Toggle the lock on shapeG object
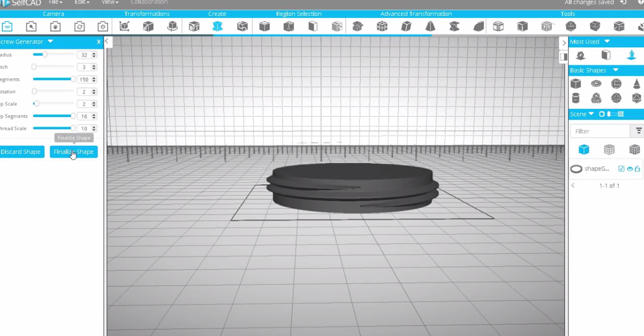644x336 pixels. 637,169
